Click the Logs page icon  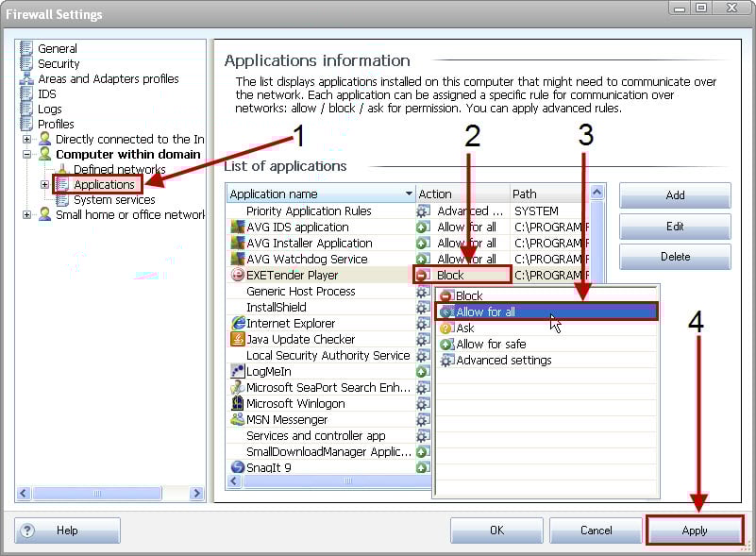tap(26, 109)
